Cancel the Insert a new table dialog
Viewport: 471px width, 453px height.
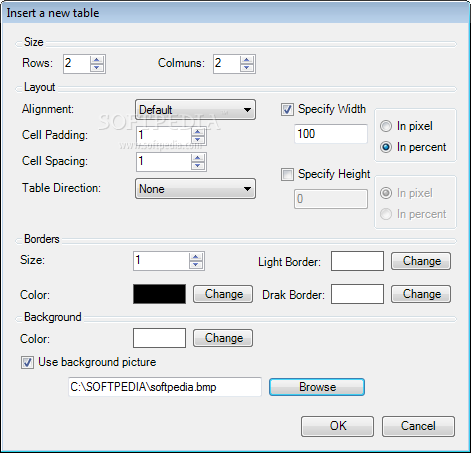pyautogui.click(x=418, y=426)
